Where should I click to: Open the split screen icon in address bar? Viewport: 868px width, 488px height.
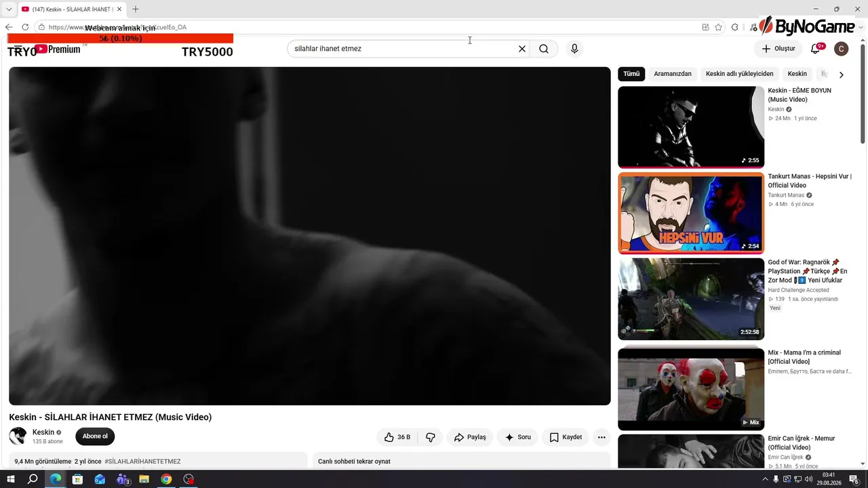pyautogui.click(x=705, y=27)
